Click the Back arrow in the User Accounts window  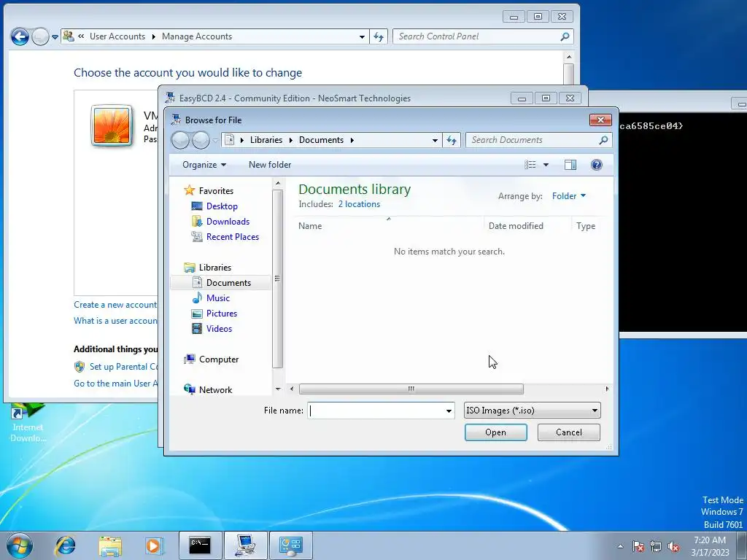pos(20,36)
